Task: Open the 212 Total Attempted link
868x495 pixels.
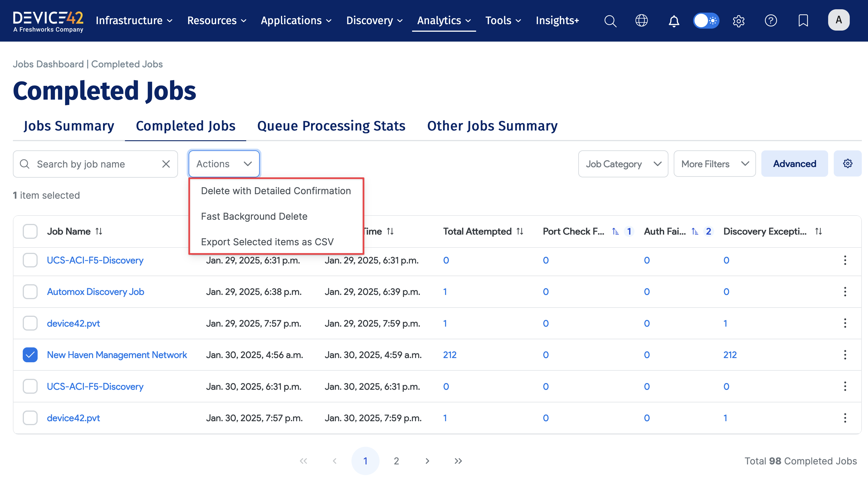Action: pos(449,355)
